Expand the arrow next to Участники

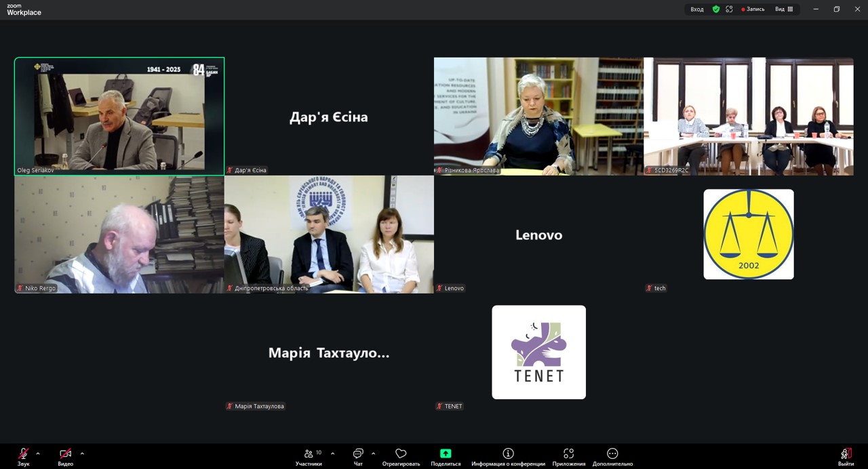point(332,453)
